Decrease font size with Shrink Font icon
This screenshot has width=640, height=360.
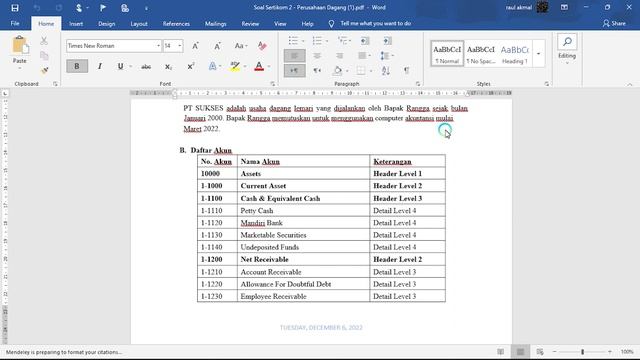pyautogui.click(x=217, y=46)
